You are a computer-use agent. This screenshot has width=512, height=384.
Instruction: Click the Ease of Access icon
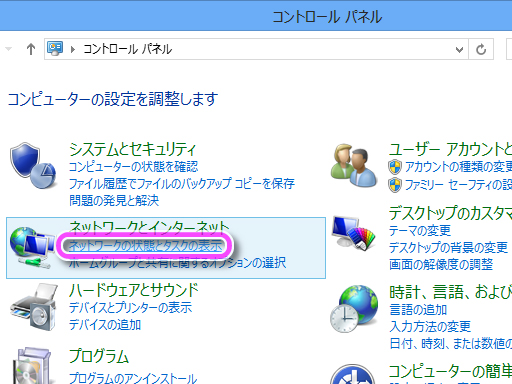coord(353,374)
